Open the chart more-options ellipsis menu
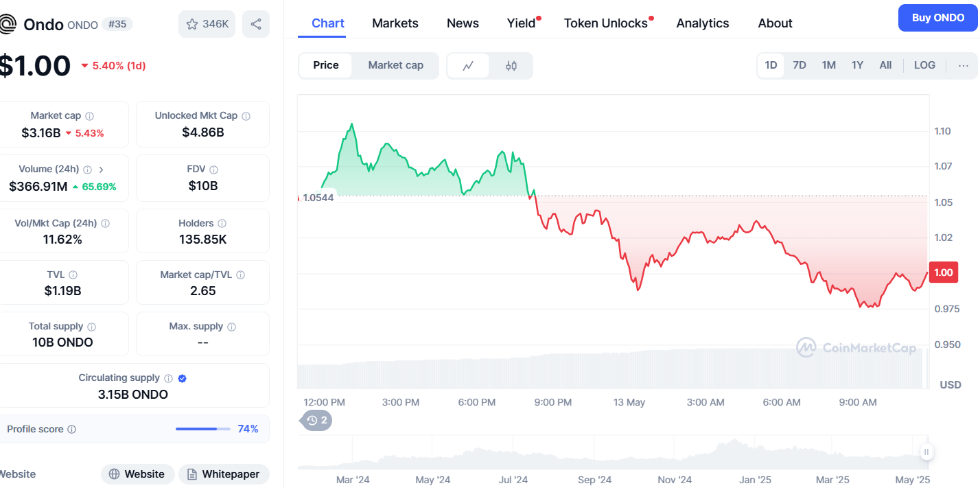This screenshot has height=488, width=980. coord(964,66)
